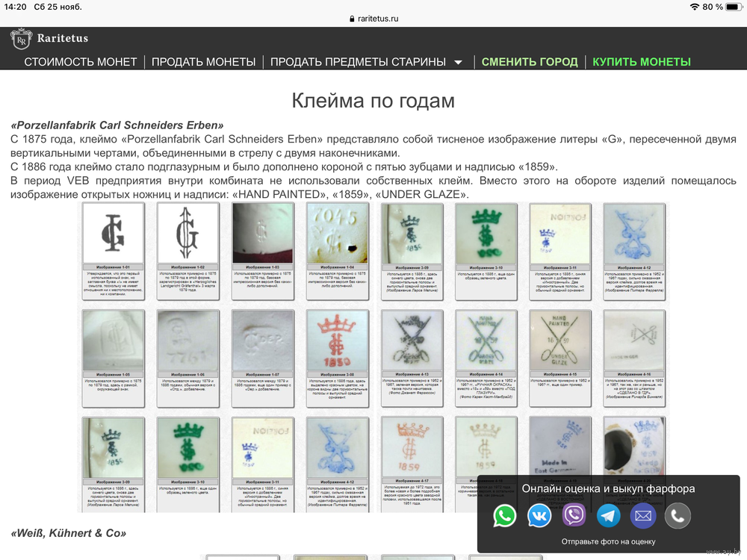Go to ПРОДАТЬ МОНЕТЫ in navigation
The width and height of the screenshot is (747, 560).
203,62
